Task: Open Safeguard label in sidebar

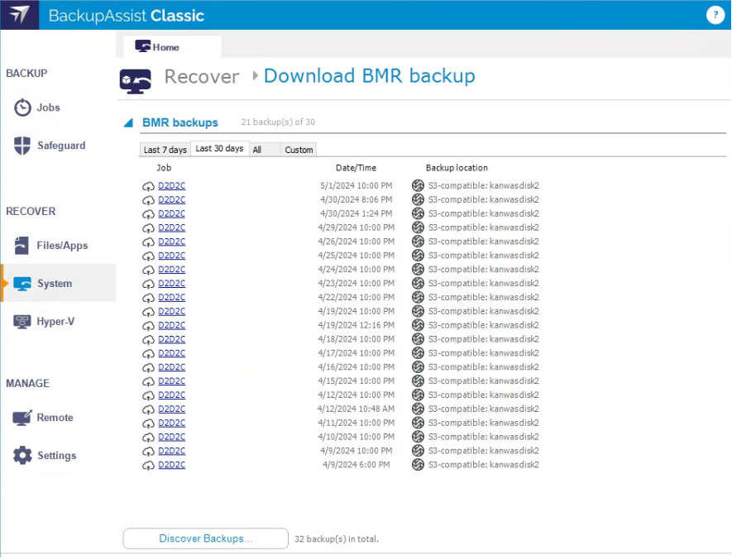Action: click(62, 146)
